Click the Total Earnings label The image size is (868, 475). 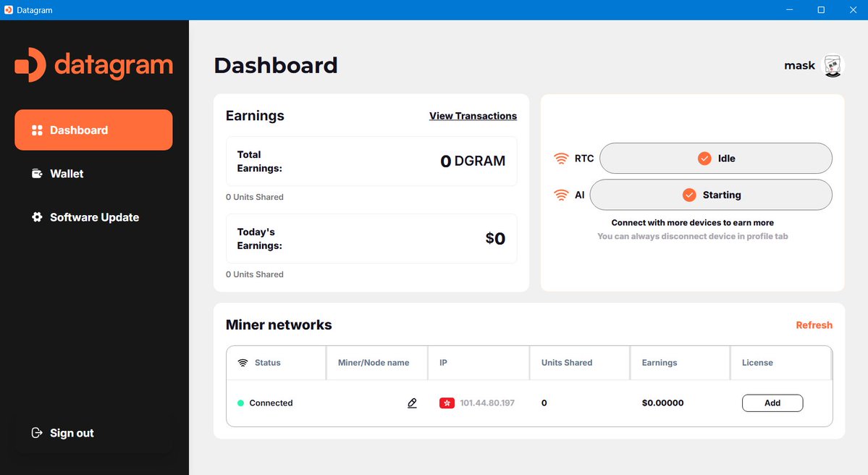[260, 161]
